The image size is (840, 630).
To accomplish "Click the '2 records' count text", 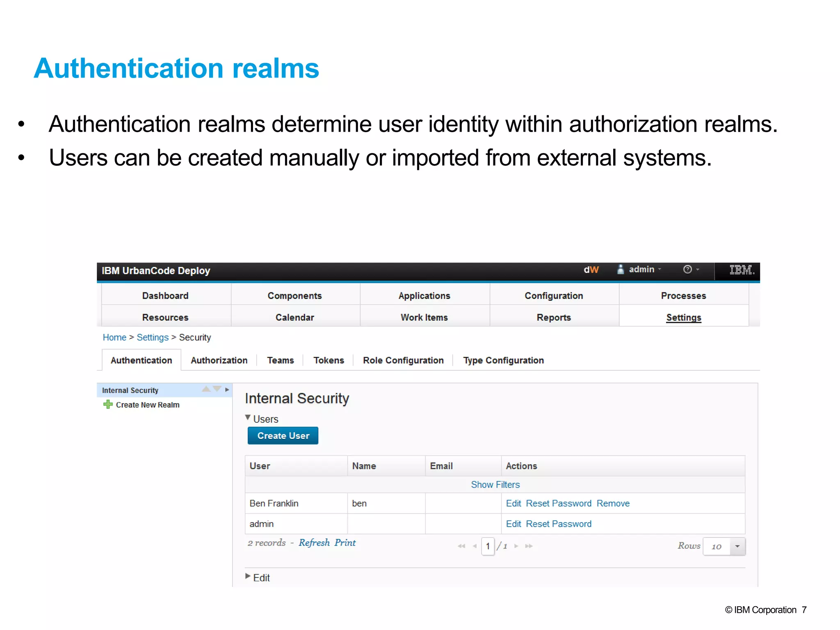I will pyautogui.click(x=267, y=543).
